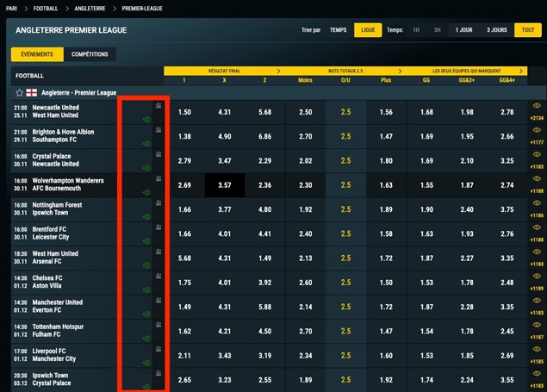Click green tag icon on Brentford vs Leicester row

point(146,241)
